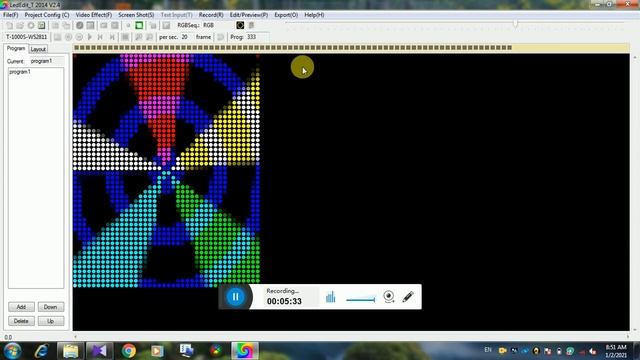Open the Help(H) menu
Screen dimensions: 640x360
click(x=314, y=15)
